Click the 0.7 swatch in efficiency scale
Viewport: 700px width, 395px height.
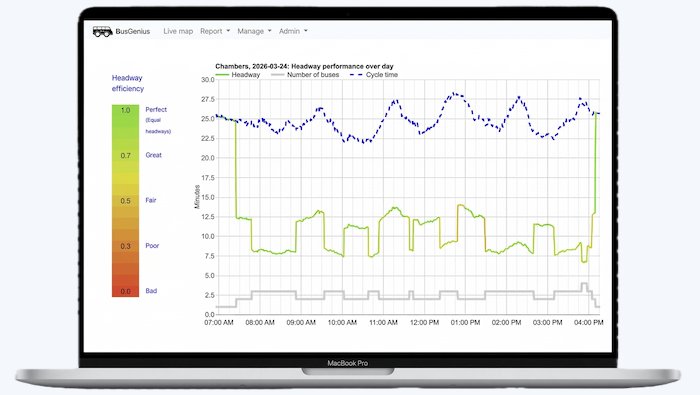pyautogui.click(x=125, y=156)
